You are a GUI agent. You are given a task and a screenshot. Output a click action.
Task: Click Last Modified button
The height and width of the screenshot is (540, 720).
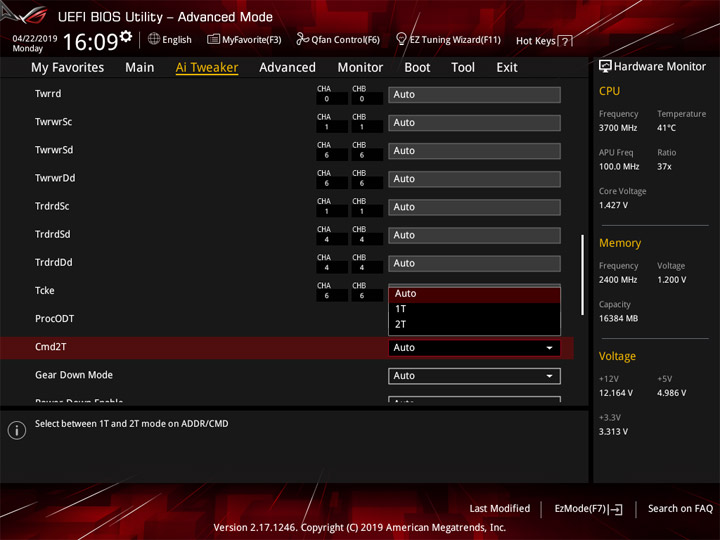tap(500, 509)
